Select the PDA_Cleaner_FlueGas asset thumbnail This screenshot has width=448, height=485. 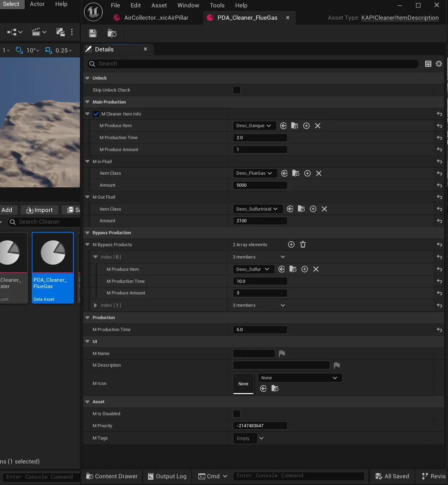53,268
